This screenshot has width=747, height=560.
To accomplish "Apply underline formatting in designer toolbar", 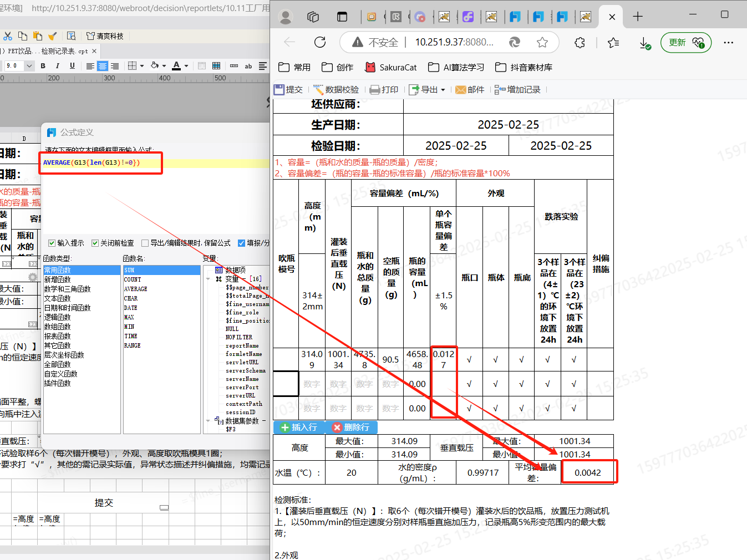I will tap(72, 66).
